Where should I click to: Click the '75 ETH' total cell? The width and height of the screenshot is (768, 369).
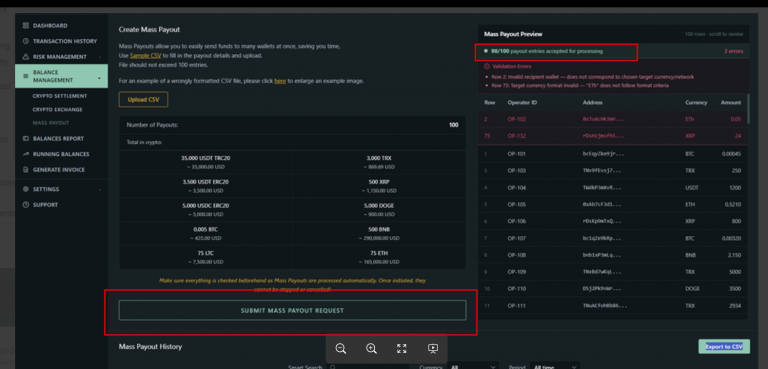[379, 257]
